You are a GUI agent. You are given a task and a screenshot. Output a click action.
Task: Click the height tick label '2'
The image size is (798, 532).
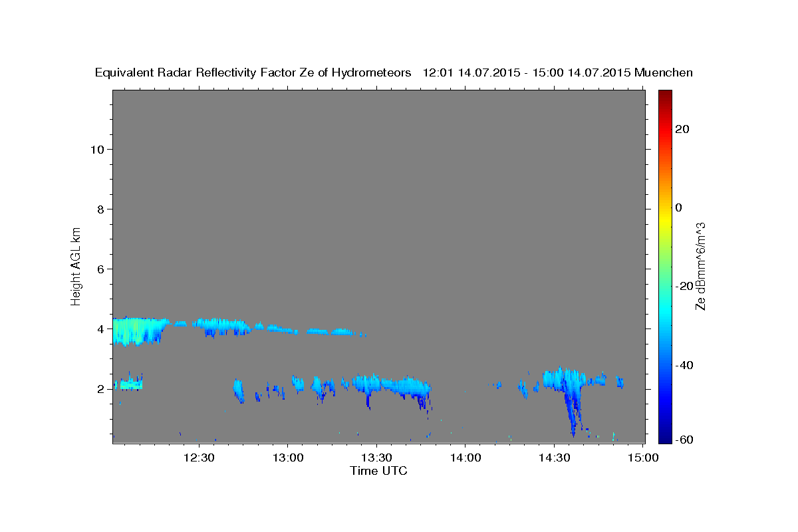(x=101, y=389)
